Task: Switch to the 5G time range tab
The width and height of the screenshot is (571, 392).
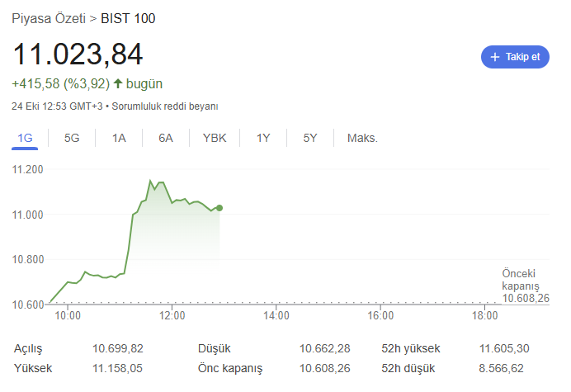Action: 72,138
